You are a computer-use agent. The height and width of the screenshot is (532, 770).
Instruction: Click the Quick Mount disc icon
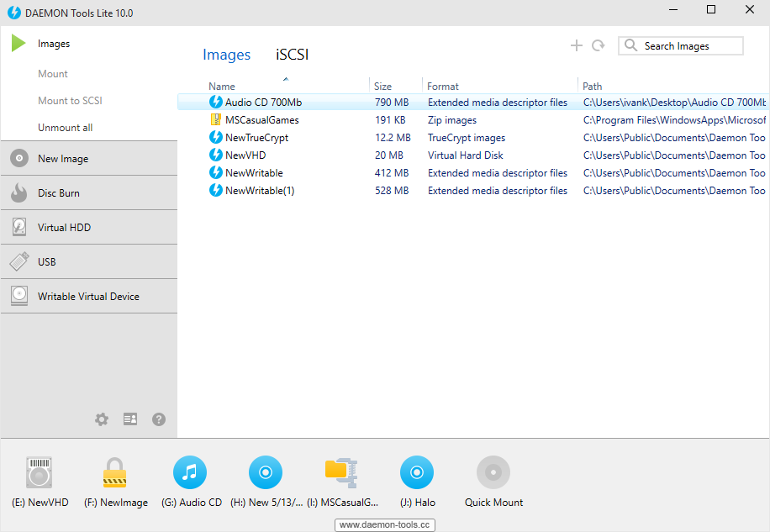coord(493,473)
